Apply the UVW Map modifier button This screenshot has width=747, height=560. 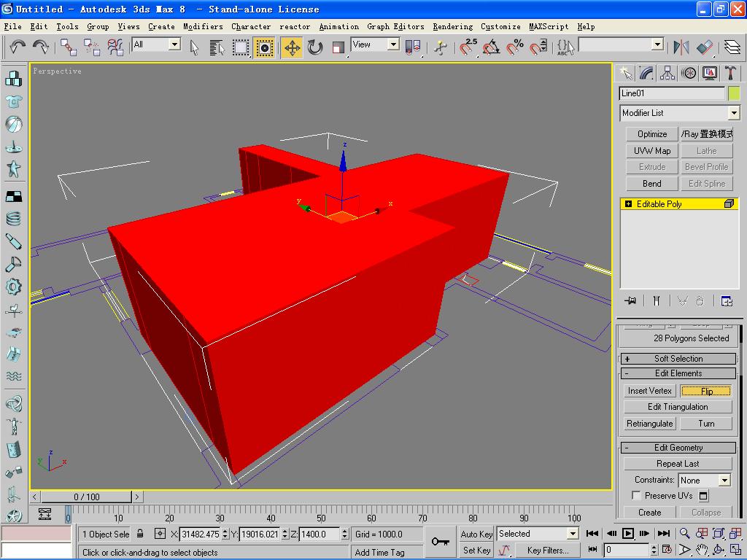click(651, 151)
